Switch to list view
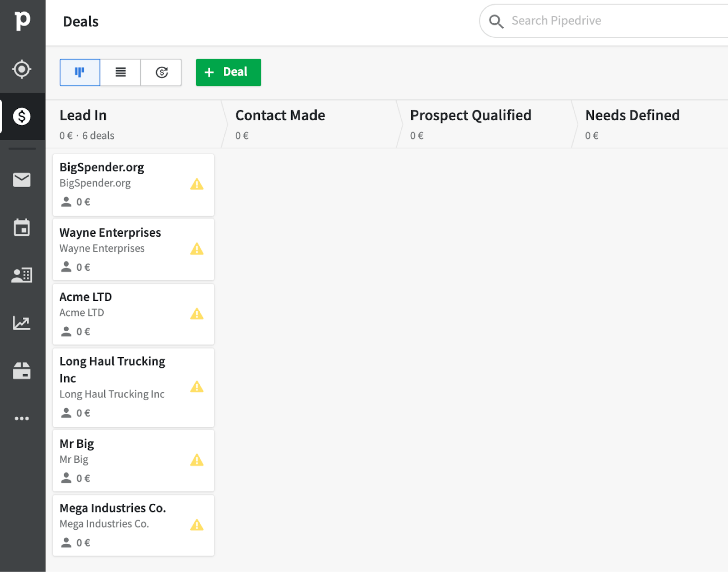The height and width of the screenshot is (572, 728). pyautogui.click(x=121, y=72)
